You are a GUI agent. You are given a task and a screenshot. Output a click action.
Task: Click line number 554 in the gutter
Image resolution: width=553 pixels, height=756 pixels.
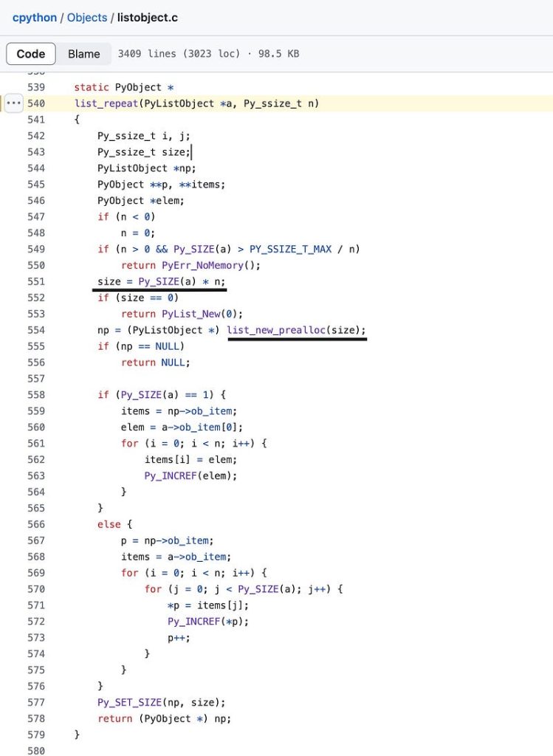(36, 330)
